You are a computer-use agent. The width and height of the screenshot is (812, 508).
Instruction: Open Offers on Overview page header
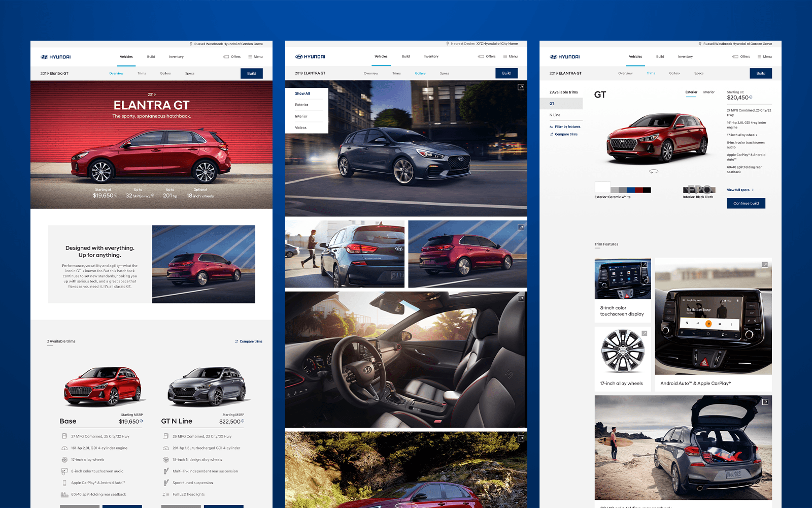[232, 57]
